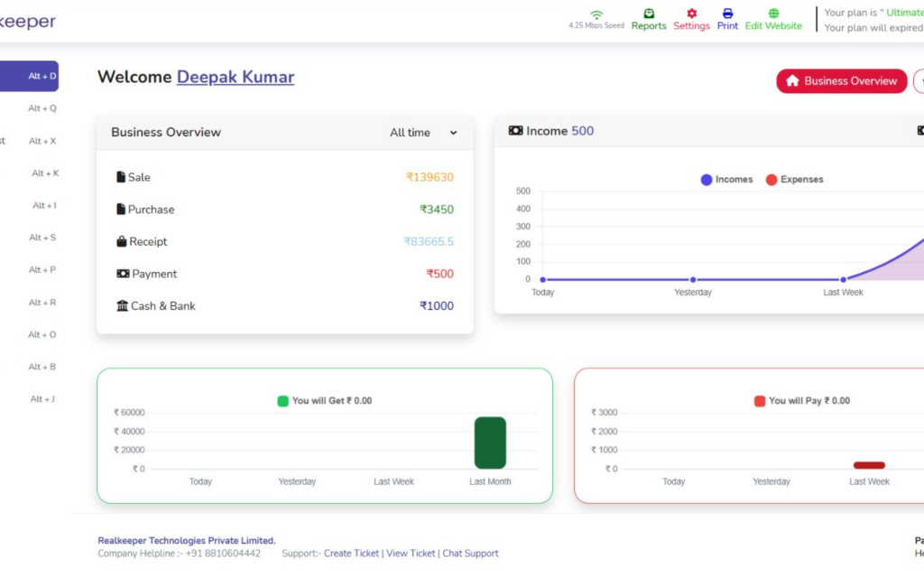Viewport: 924px width, 578px height.
Task: Click the Sale document icon
Action: pyautogui.click(x=121, y=177)
